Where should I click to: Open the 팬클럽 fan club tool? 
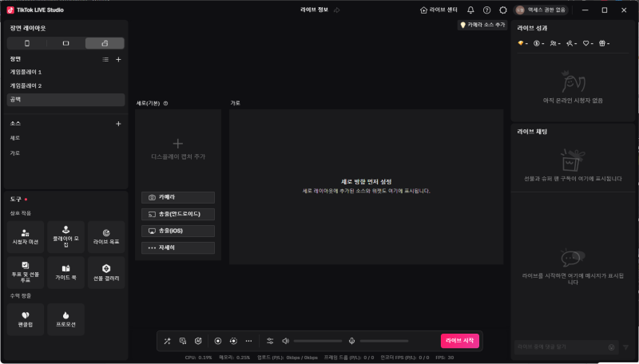coord(26,319)
